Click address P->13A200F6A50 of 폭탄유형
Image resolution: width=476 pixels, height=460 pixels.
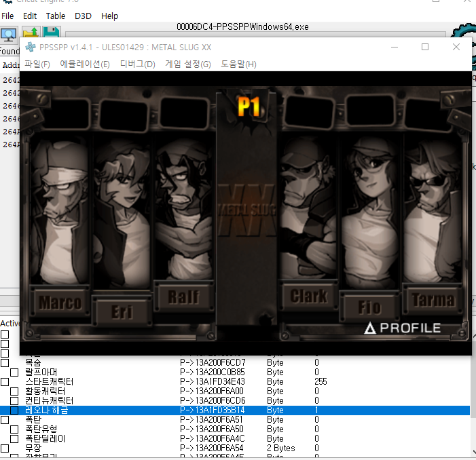[212, 429]
